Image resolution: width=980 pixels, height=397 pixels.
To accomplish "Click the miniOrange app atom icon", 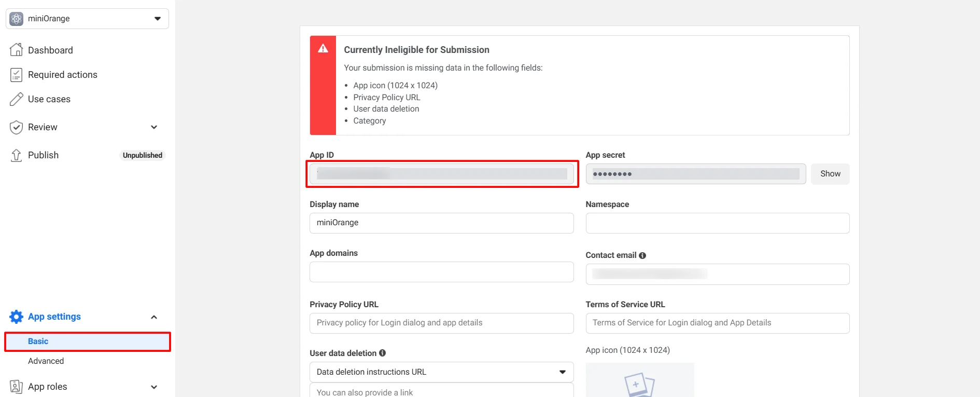I will pyautogui.click(x=17, y=19).
